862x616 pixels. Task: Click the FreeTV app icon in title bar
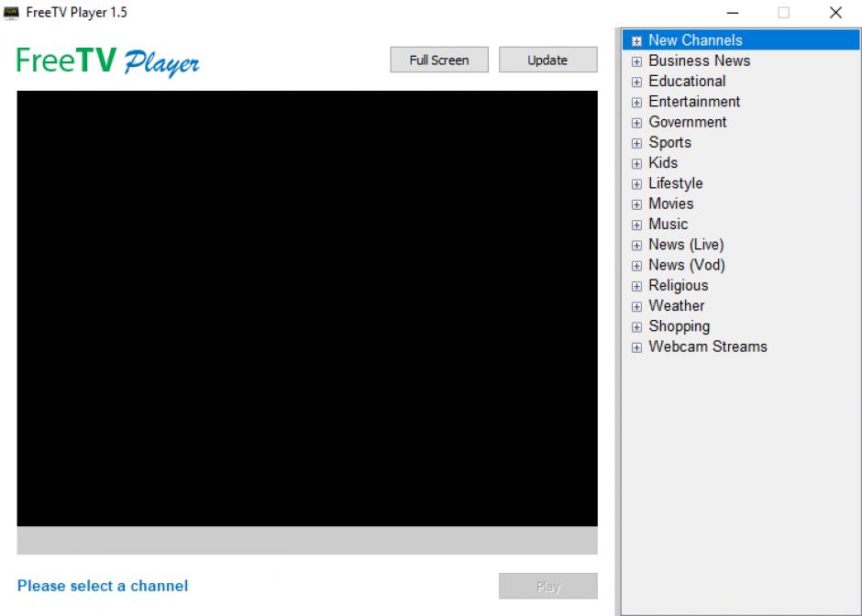[x=12, y=13]
